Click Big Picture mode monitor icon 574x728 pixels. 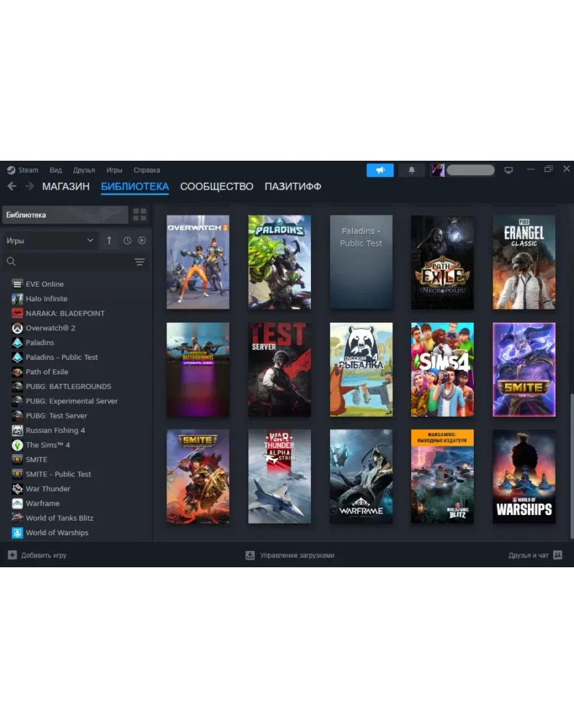[508, 170]
